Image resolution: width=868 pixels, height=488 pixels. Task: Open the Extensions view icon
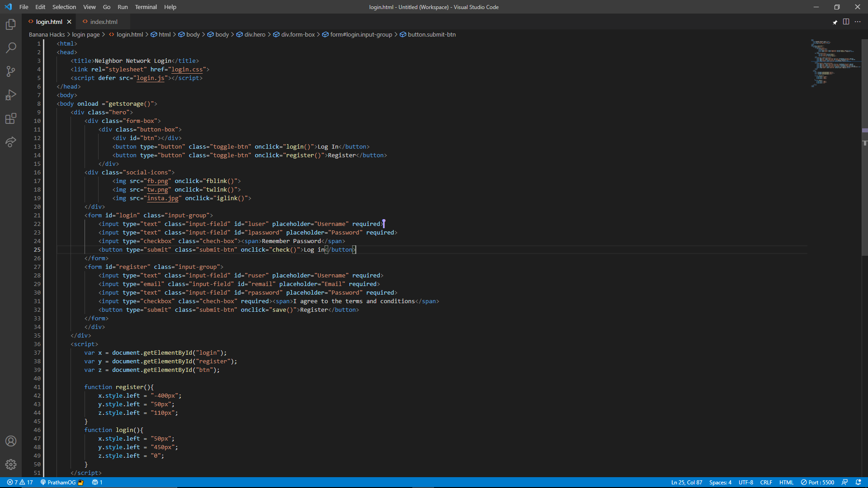pos(11,118)
